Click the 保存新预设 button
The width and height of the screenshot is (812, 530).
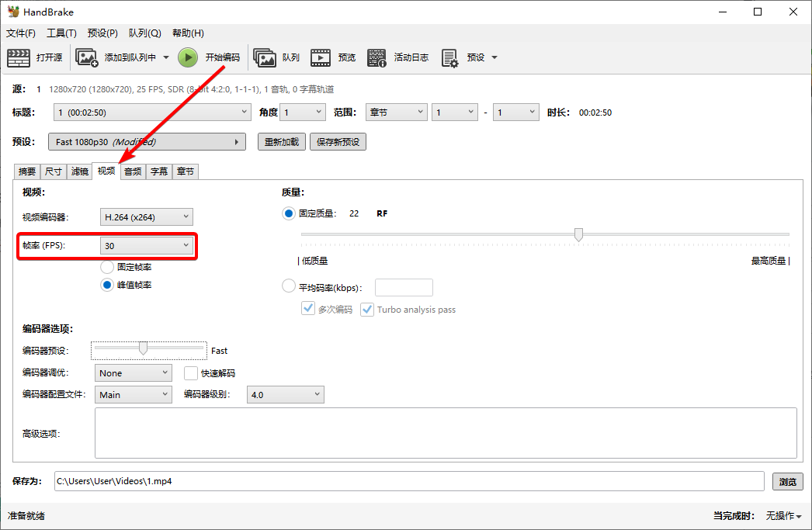click(338, 141)
